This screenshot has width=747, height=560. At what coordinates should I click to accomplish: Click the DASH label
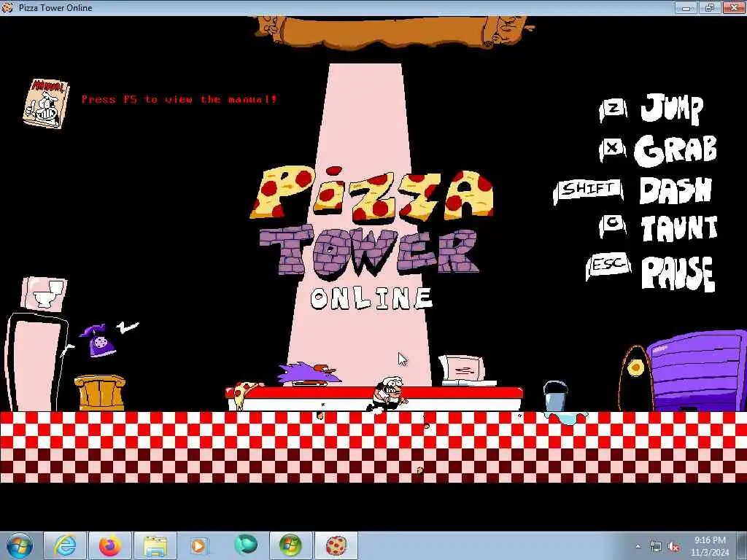point(676,190)
